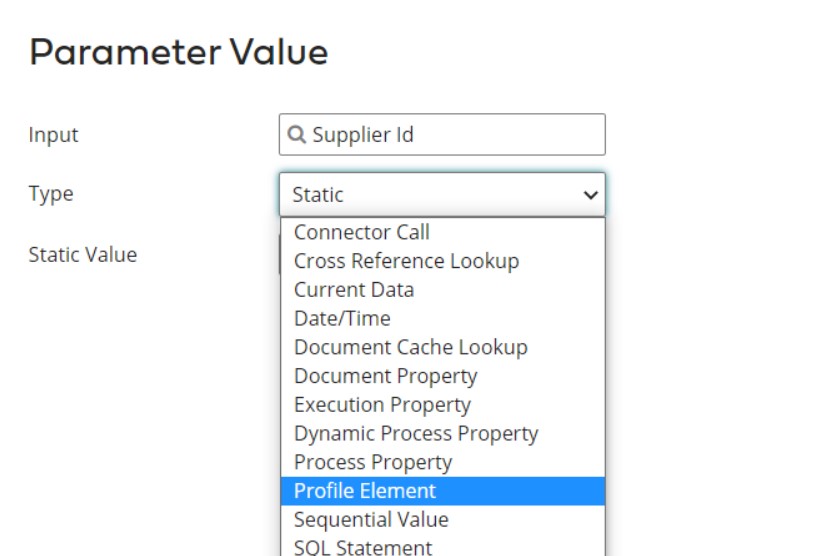This screenshot has width=838, height=556.
Task: Click the magnifier icon in Input field
Action: 297,135
